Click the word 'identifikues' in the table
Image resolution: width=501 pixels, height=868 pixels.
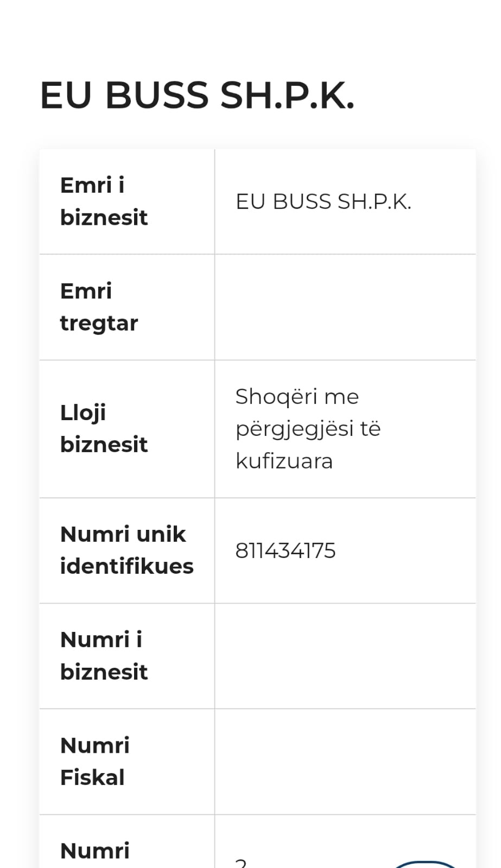126,566
